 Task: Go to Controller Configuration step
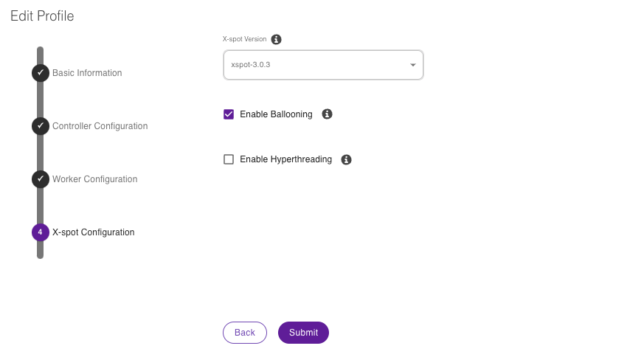click(x=100, y=126)
